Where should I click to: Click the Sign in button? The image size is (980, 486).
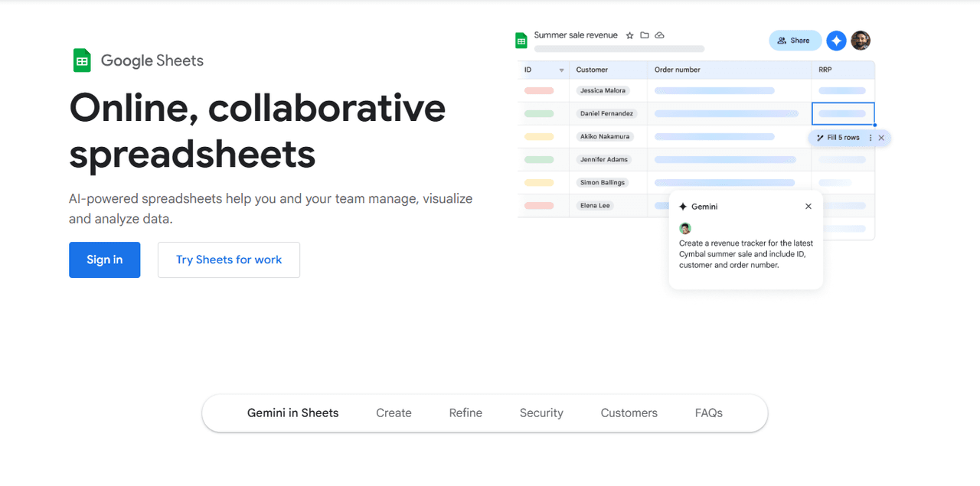104,259
